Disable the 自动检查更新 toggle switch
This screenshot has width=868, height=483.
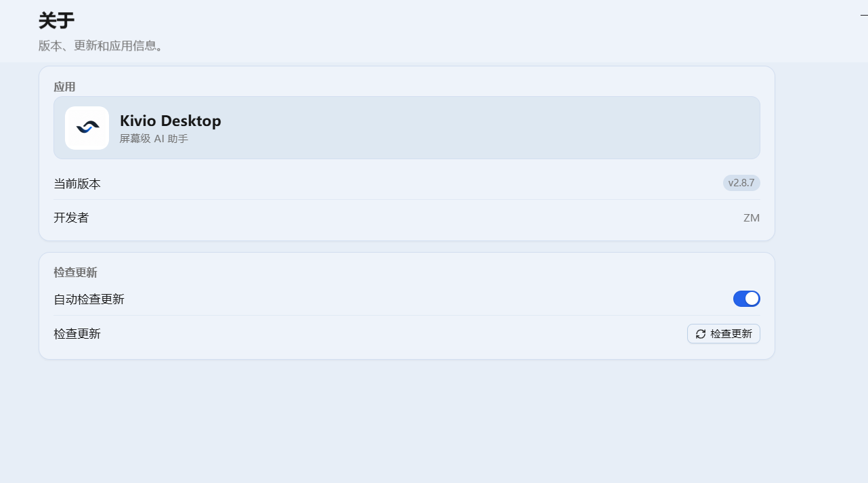point(746,299)
